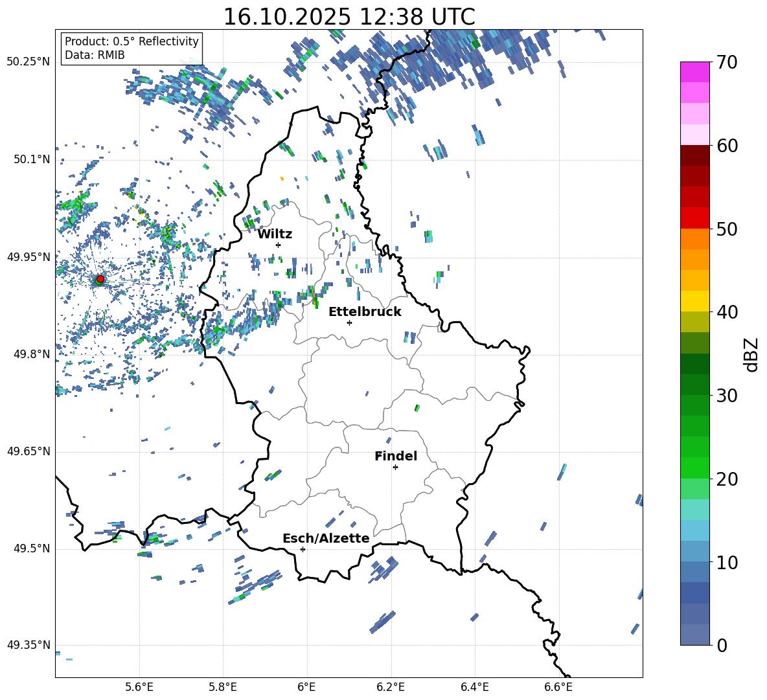
Task: Click the 10 tick on the colorbar
Action: click(x=726, y=562)
